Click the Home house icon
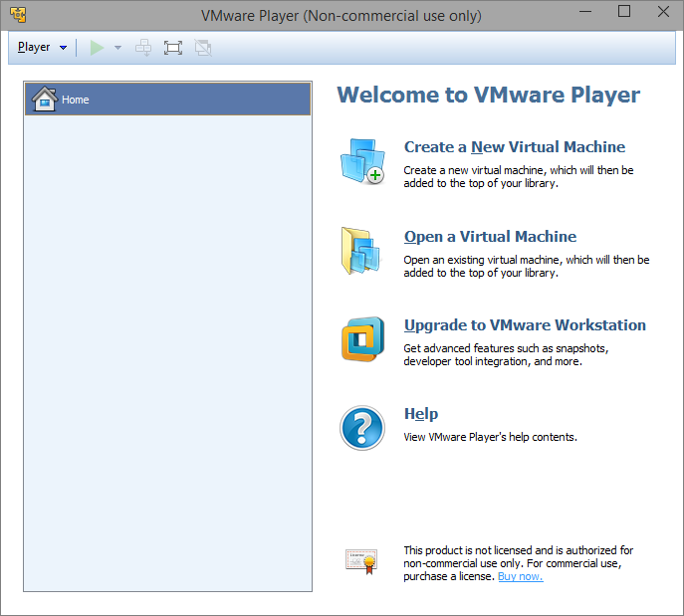 44,99
